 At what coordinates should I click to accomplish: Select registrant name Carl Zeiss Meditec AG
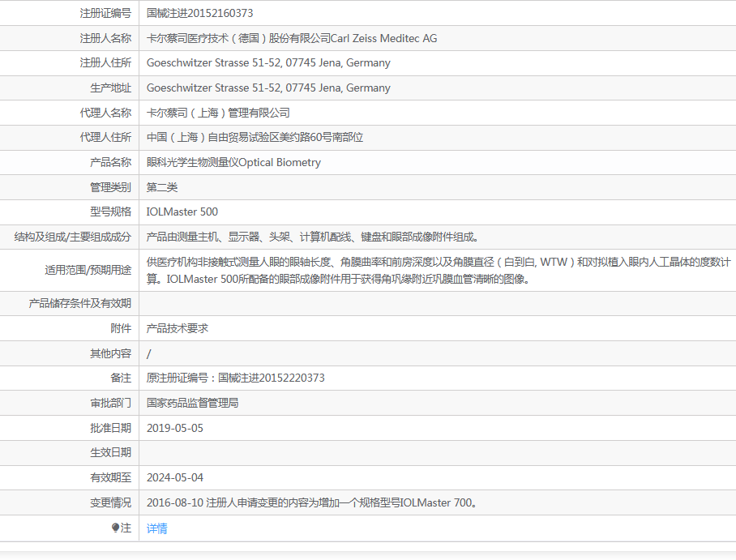(384, 38)
